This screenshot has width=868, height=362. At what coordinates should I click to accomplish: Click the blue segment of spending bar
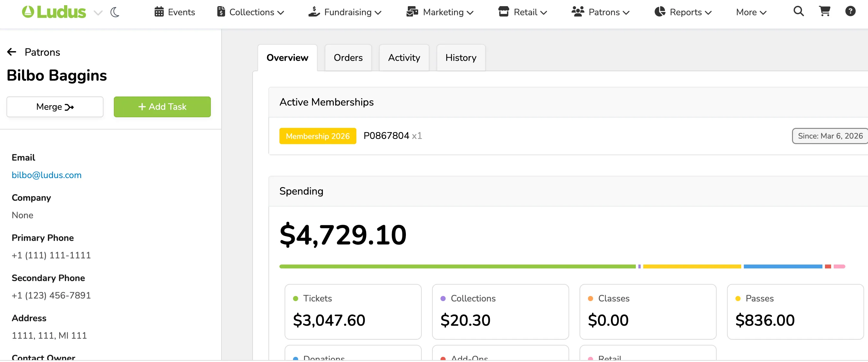(783, 266)
